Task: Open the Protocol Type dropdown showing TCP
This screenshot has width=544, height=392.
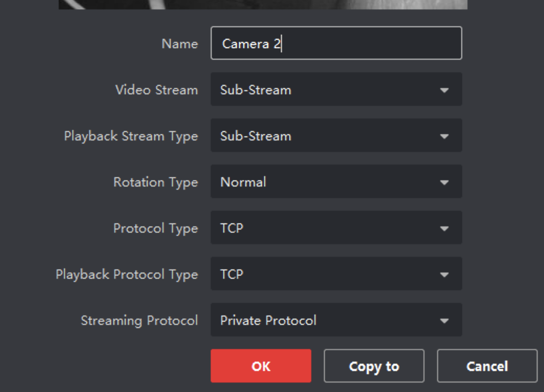Action: (336, 228)
